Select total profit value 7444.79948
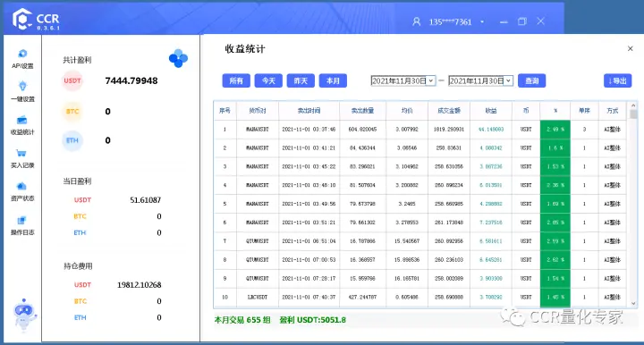The height and width of the screenshot is (345, 644). tap(131, 80)
